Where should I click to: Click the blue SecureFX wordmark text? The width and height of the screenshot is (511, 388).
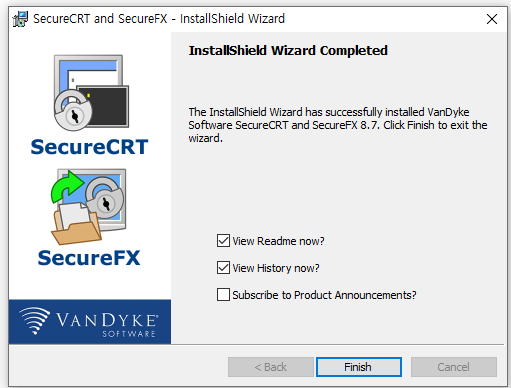click(x=89, y=258)
